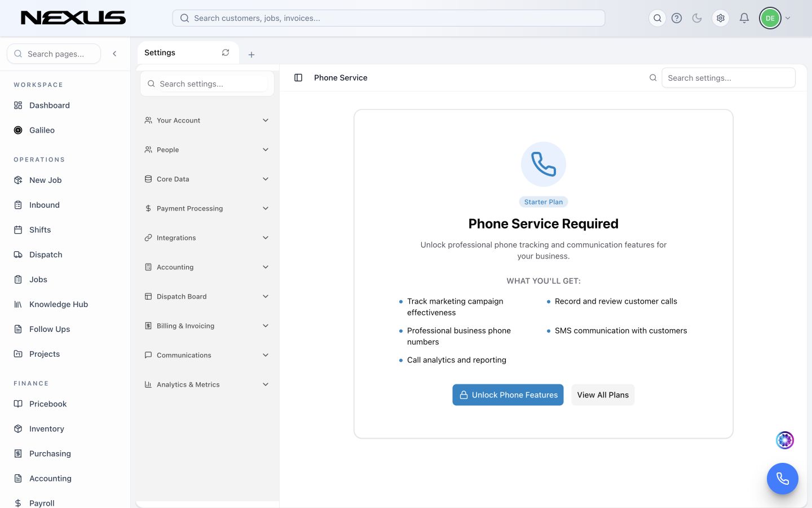Viewport: 812px width, 508px height.
Task: Open the settings gear icon in header
Action: (x=721, y=18)
